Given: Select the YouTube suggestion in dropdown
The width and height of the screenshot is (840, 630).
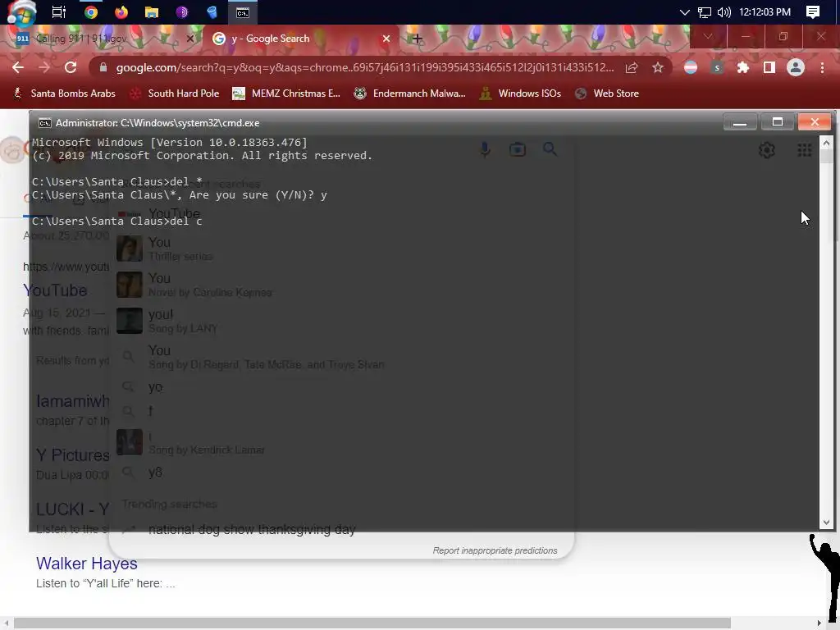Looking at the screenshot, I should click(x=343, y=214).
